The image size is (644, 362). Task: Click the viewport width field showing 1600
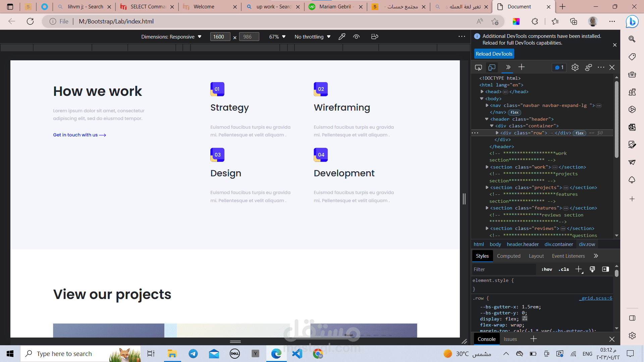pyautogui.click(x=220, y=37)
